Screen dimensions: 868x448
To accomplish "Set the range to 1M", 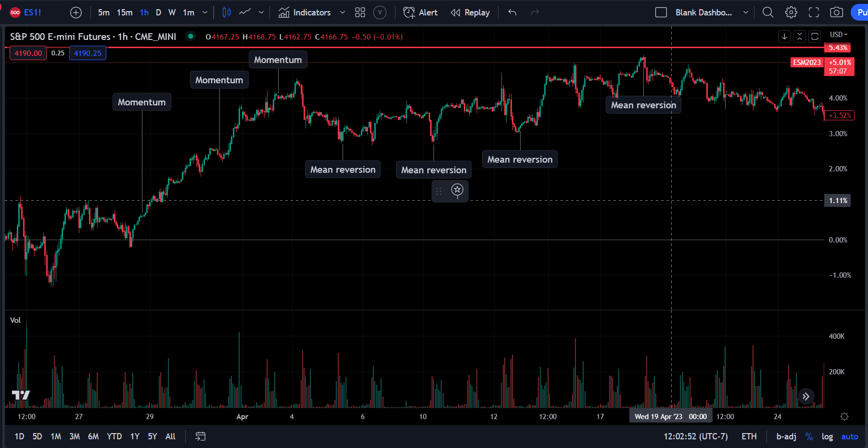I will [56, 436].
